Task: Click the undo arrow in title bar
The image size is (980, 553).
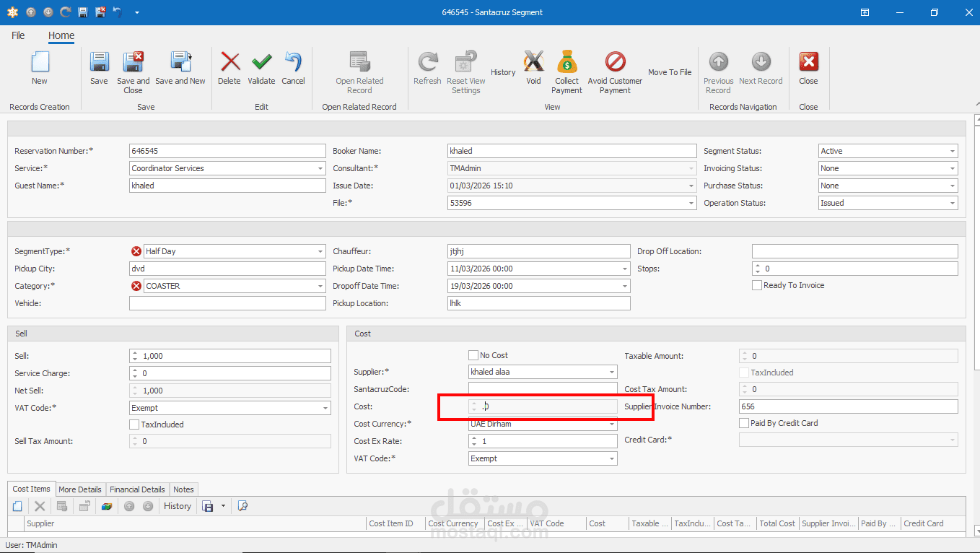Action: click(118, 12)
